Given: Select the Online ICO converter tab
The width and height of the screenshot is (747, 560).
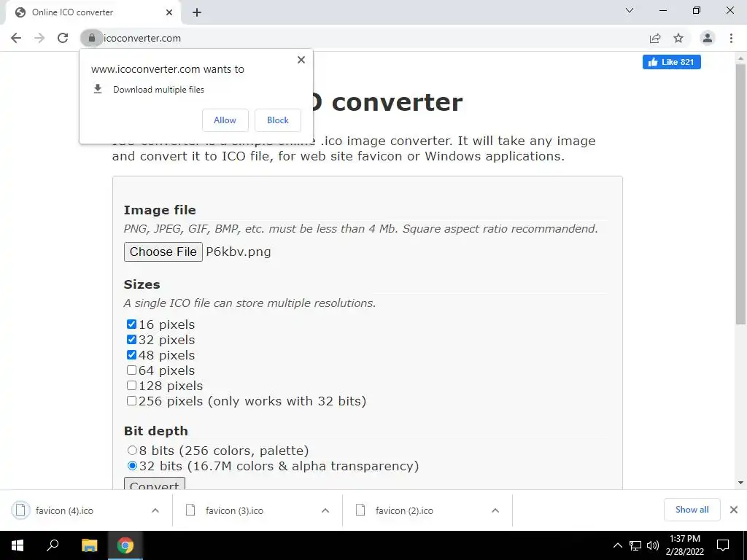Looking at the screenshot, I should [x=93, y=12].
